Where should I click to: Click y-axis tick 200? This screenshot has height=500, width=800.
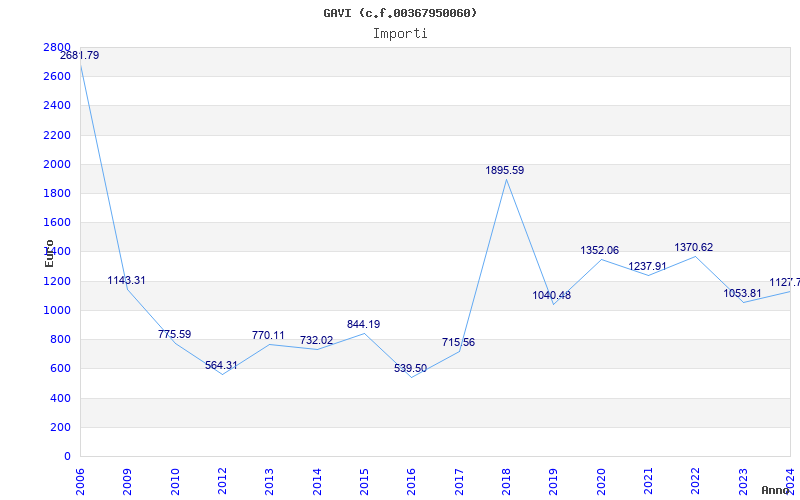click(61, 427)
